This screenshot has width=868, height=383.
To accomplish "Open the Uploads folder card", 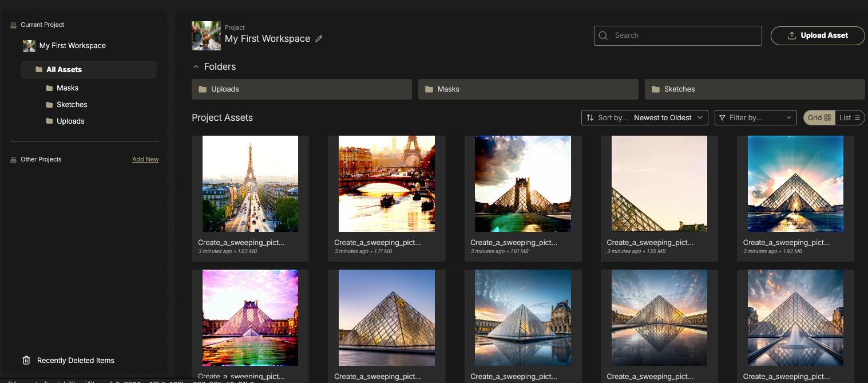I will [302, 89].
